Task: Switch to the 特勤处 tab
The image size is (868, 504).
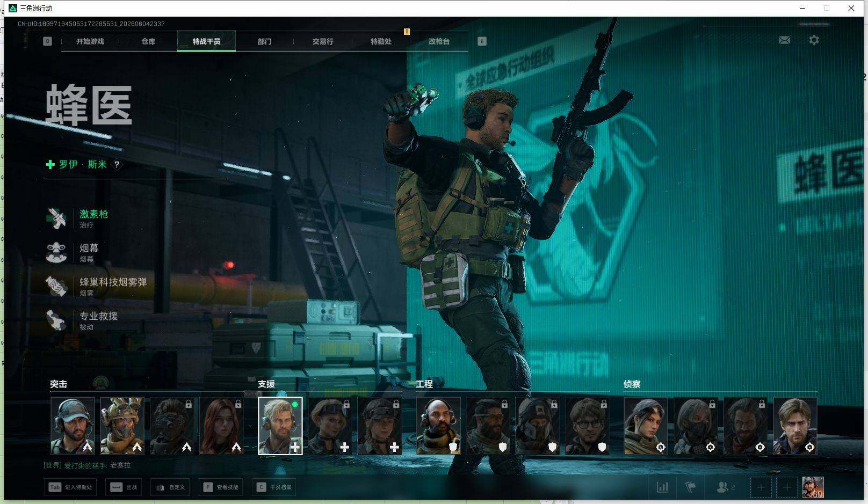Action: coord(381,41)
